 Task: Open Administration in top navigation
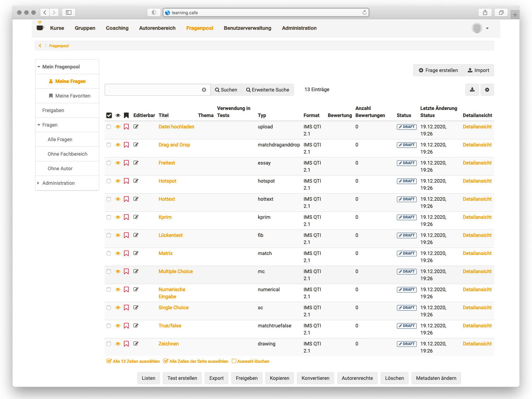pyautogui.click(x=299, y=28)
